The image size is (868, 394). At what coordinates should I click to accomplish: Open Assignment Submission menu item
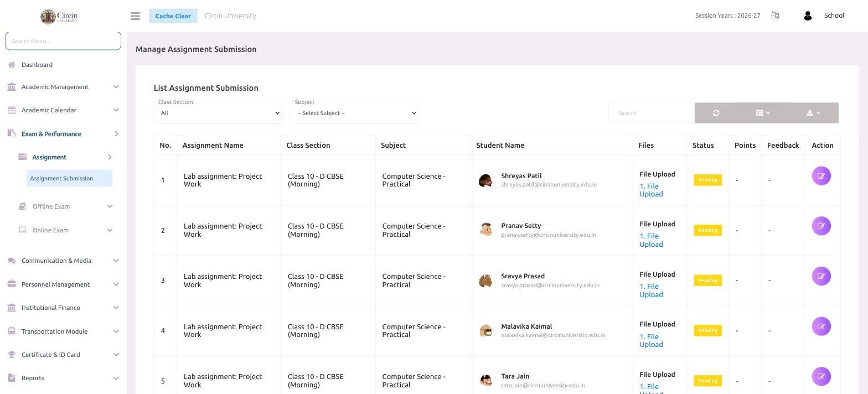pos(69,178)
